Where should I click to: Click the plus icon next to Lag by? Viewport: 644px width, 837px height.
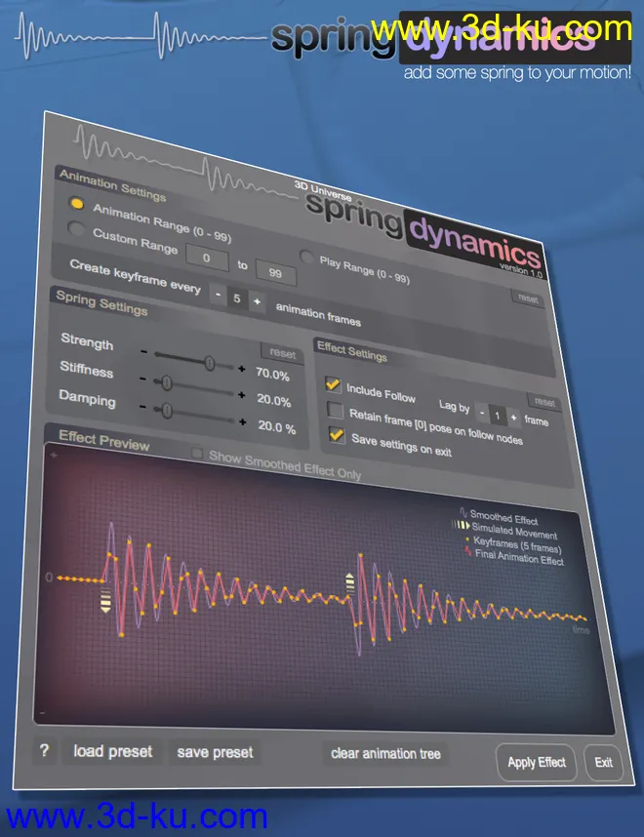coord(514,417)
